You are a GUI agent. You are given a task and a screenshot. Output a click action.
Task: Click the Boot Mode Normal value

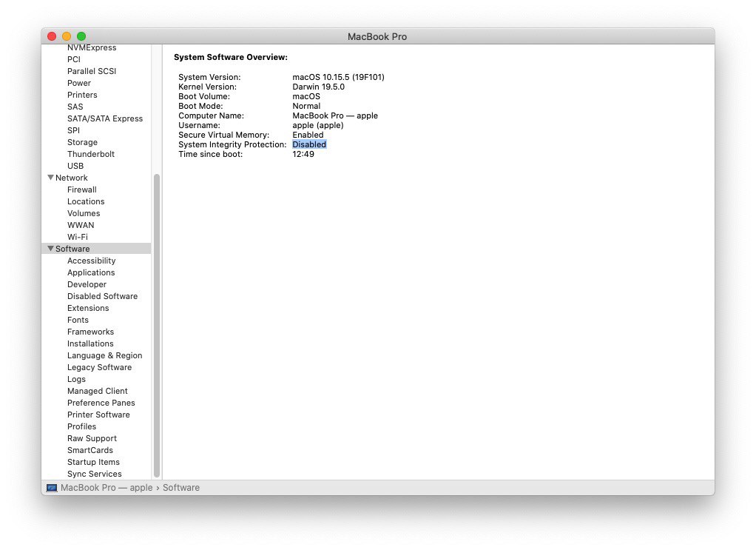(307, 106)
